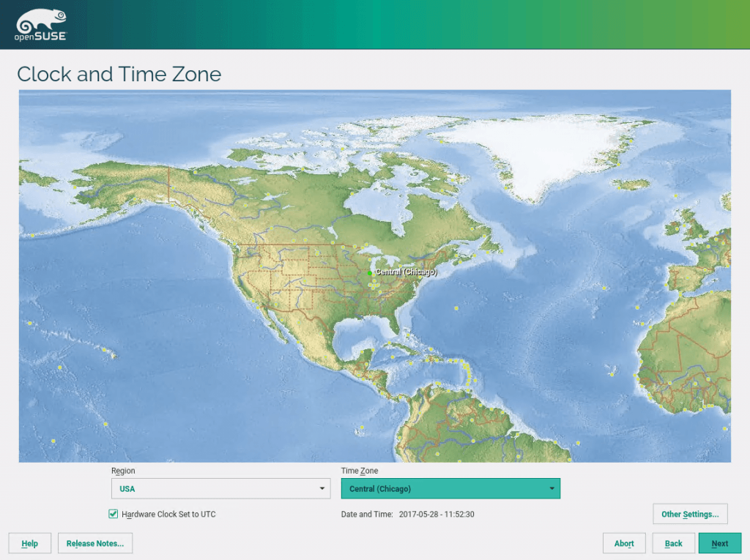Open the Time Zone dropdown showing Central (Chicago)
Image resolution: width=750 pixels, height=560 pixels.
click(x=450, y=488)
